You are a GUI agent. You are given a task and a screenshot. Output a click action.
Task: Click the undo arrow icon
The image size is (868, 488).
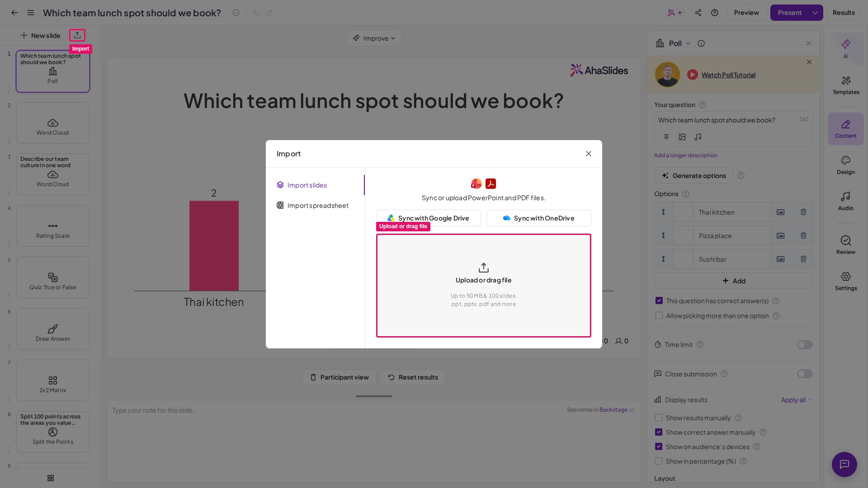(x=256, y=13)
